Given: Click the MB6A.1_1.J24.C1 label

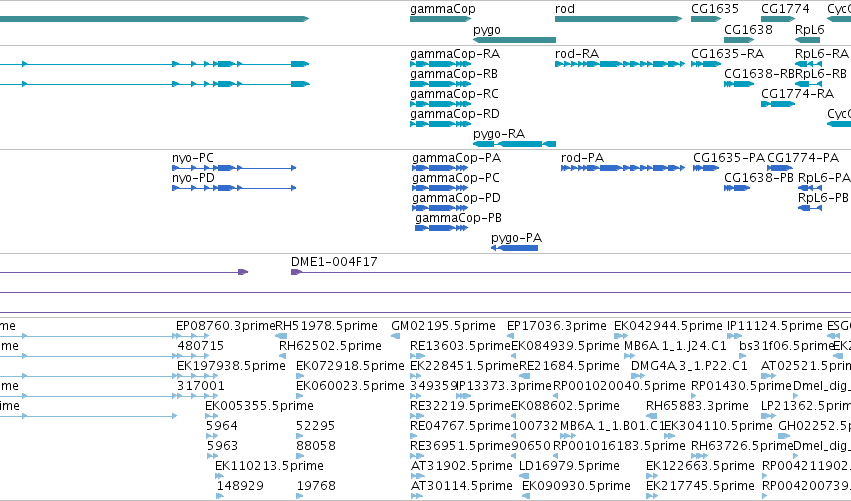Looking at the screenshot, I should pos(675,346).
